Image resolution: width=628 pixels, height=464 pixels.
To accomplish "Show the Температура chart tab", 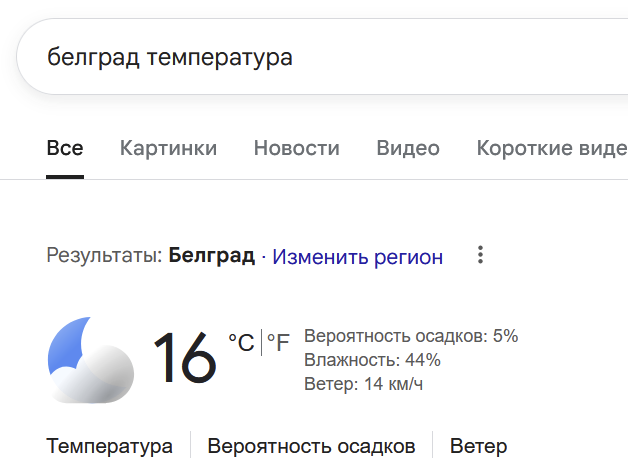I will 109,446.
